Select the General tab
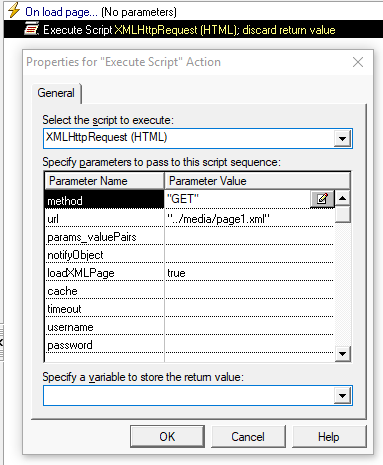383x465 pixels. click(56, 93)
